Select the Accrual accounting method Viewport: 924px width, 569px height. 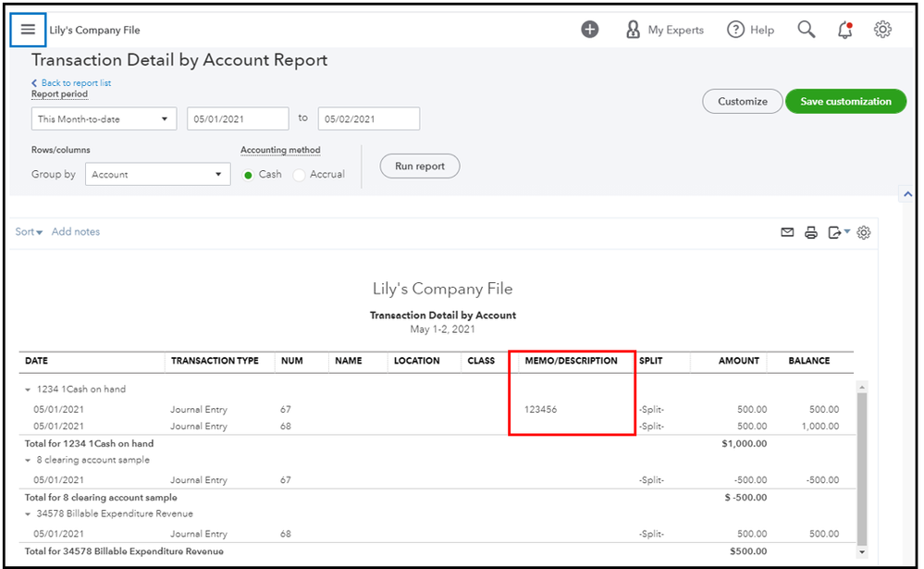click(299, 175)
